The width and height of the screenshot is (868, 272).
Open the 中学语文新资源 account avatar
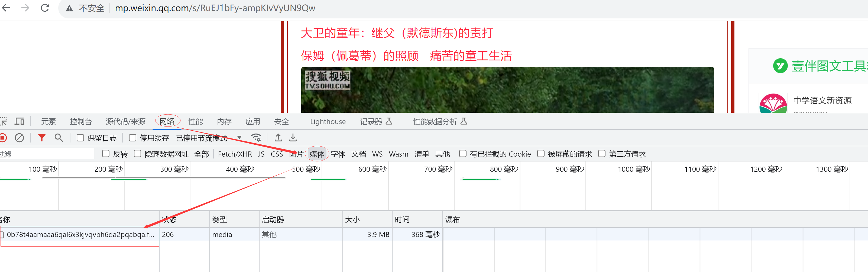tap(773, 103)
